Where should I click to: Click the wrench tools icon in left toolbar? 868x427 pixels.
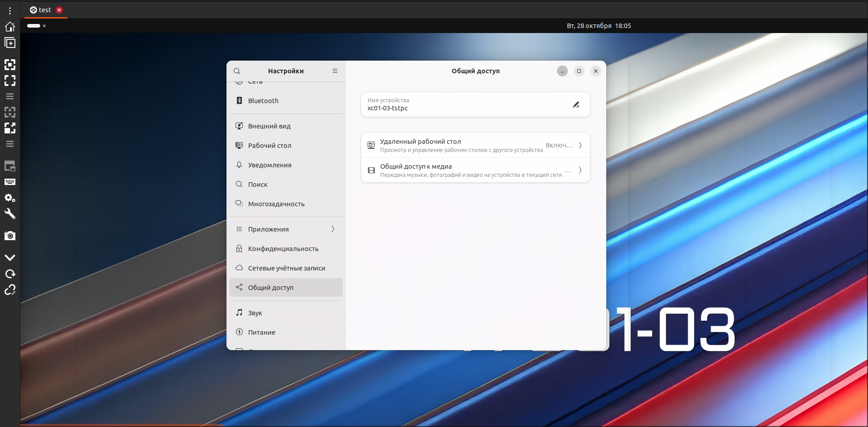click(x=10, y=213)
